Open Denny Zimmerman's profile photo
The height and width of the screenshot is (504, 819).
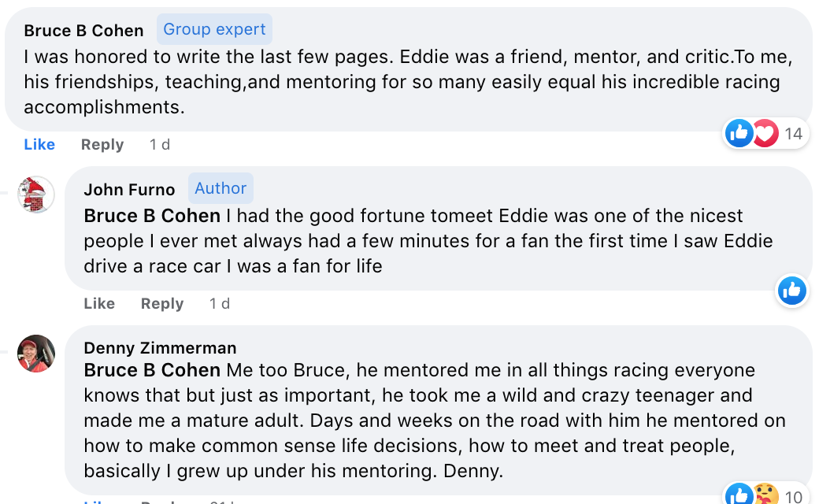(x=36, y=354)
